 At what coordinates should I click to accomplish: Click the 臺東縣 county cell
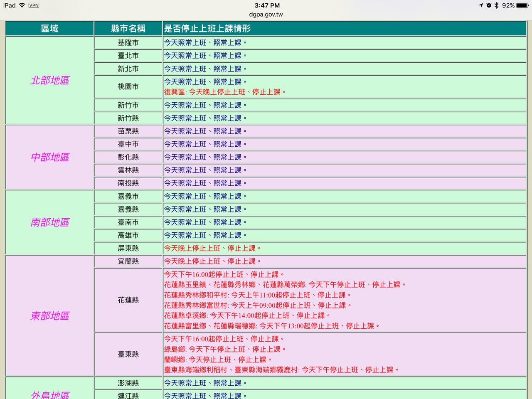pos(128,355)
